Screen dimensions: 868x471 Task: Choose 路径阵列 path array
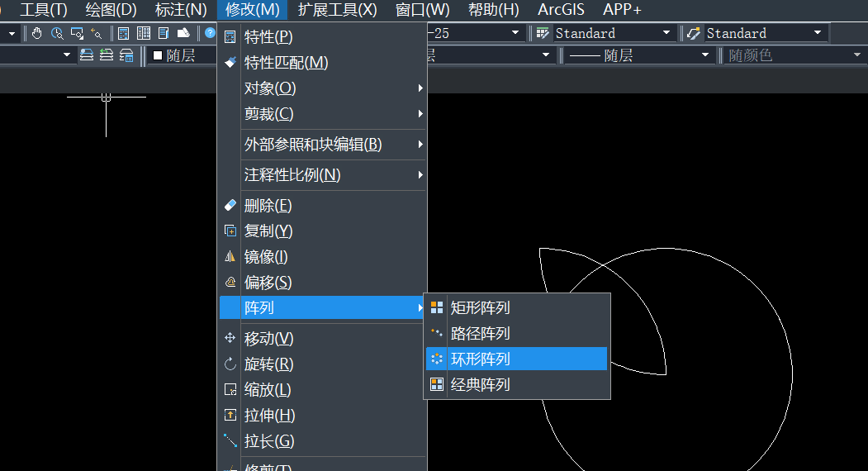[516, 334]
